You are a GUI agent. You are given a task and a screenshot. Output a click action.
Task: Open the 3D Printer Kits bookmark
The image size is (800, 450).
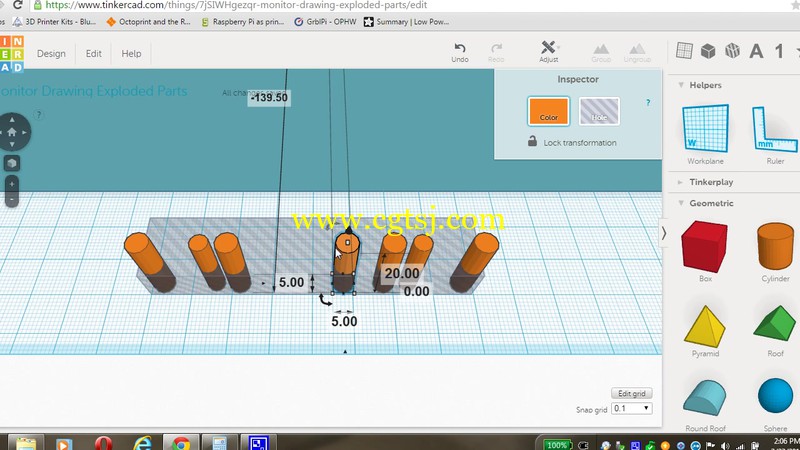(55, 22)
